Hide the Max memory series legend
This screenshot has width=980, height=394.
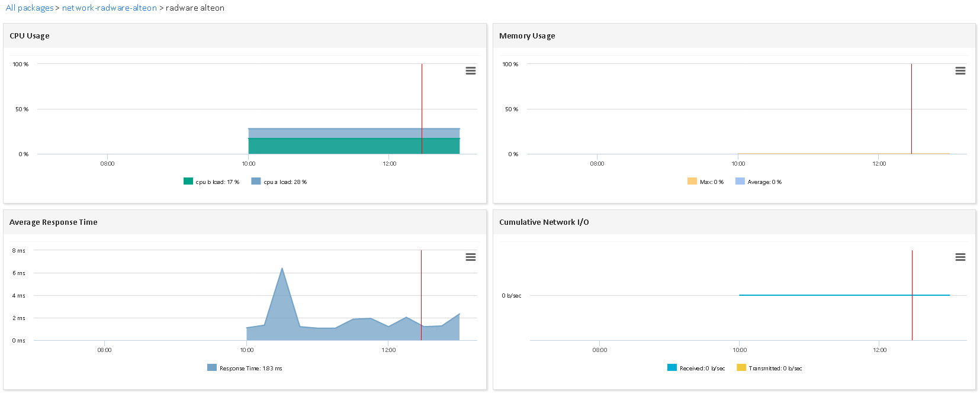pos(712,182)
